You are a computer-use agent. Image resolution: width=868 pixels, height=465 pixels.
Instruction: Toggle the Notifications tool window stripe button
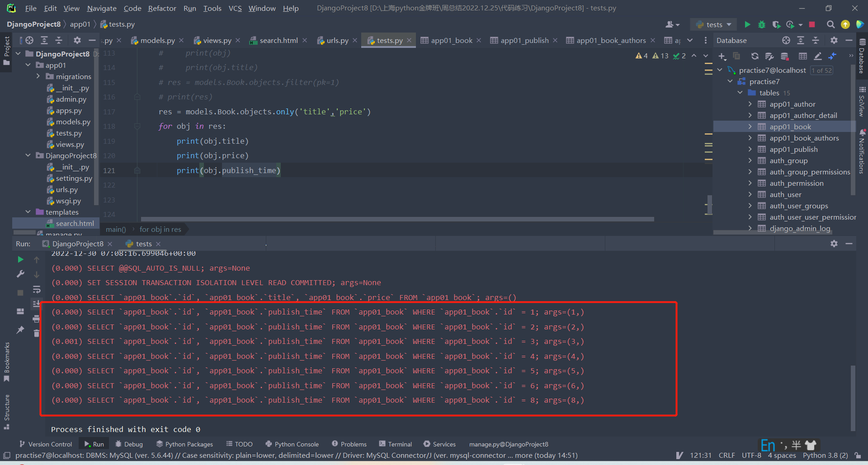(x=862, y=152)
